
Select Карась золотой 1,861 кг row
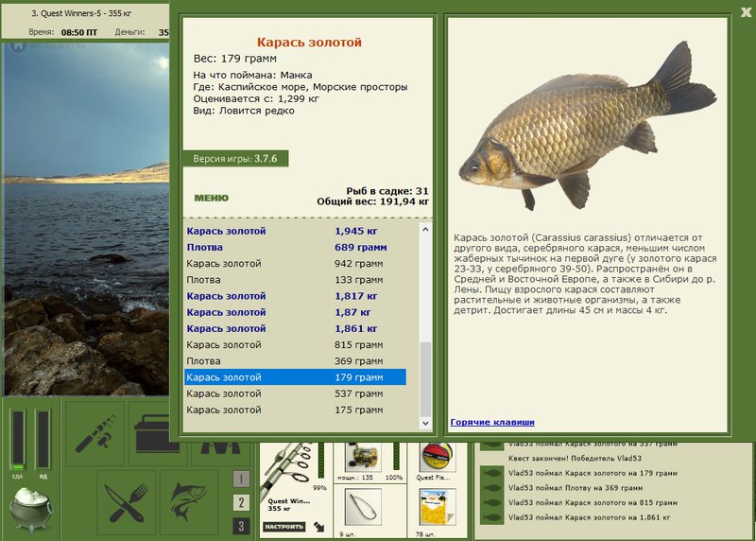[x=295, y=328]
